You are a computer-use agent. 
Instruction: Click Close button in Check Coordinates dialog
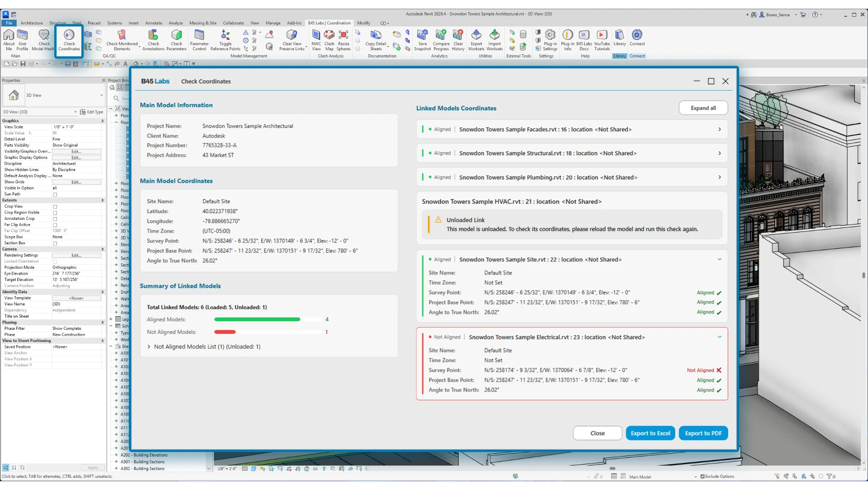[597, 433]
